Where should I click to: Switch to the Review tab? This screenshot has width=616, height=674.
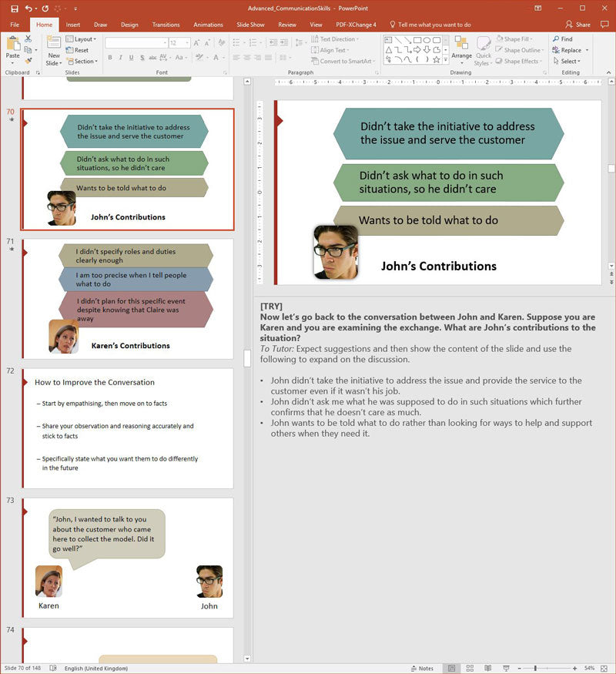click(x=287, y=25)
